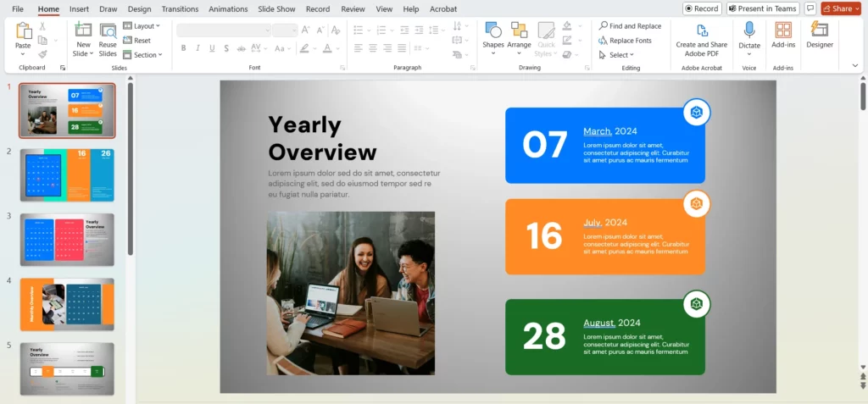
Task: Open the Add-ins icon
Action: [x=783, y=30]
